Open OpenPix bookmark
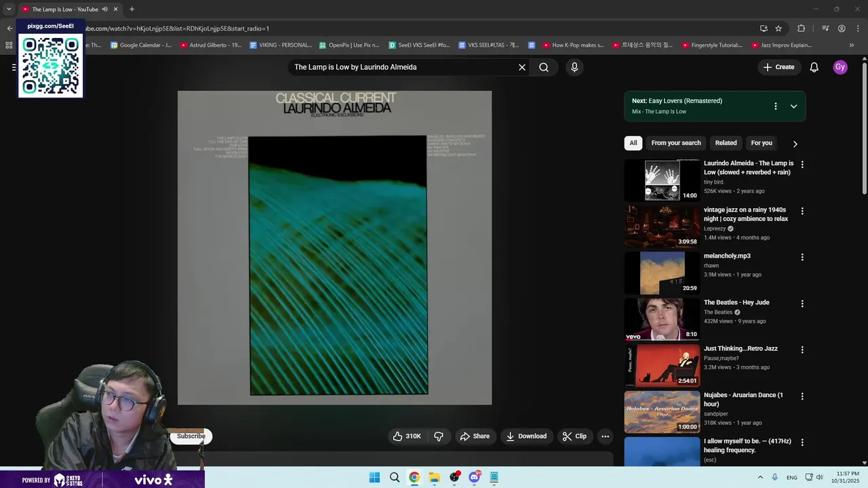868x488 pixels. (349, 45)
